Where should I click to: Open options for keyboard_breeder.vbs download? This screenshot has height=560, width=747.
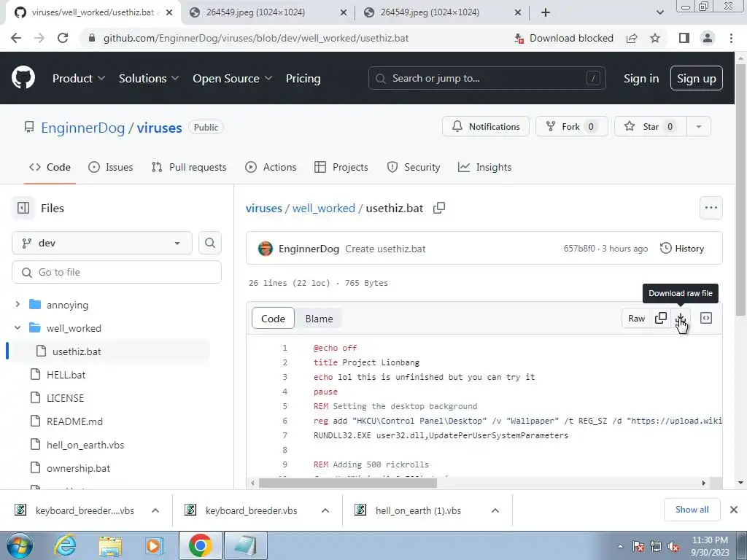(x=325, y=510)
